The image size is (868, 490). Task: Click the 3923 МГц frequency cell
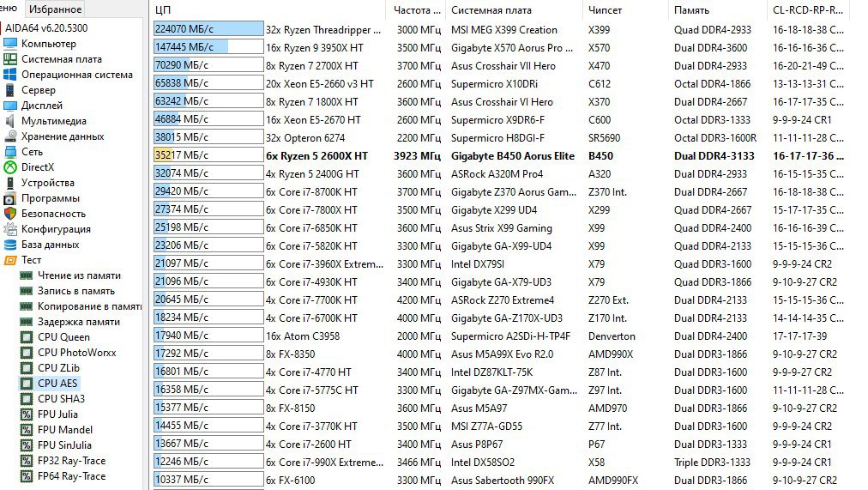pos(417,156)
